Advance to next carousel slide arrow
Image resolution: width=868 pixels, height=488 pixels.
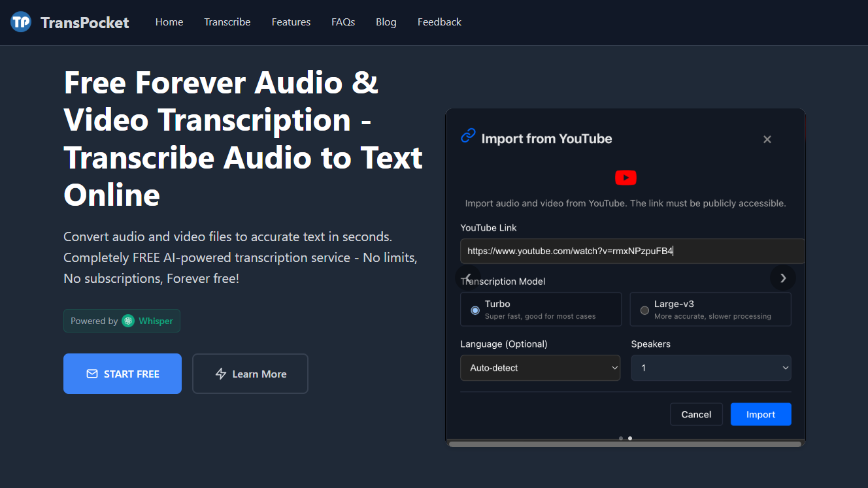coord(783,278)
